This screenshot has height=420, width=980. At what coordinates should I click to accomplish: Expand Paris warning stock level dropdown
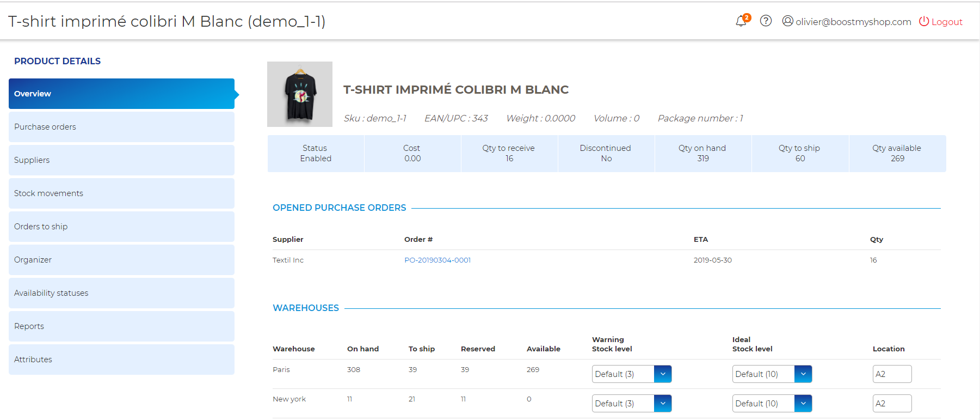663,374
